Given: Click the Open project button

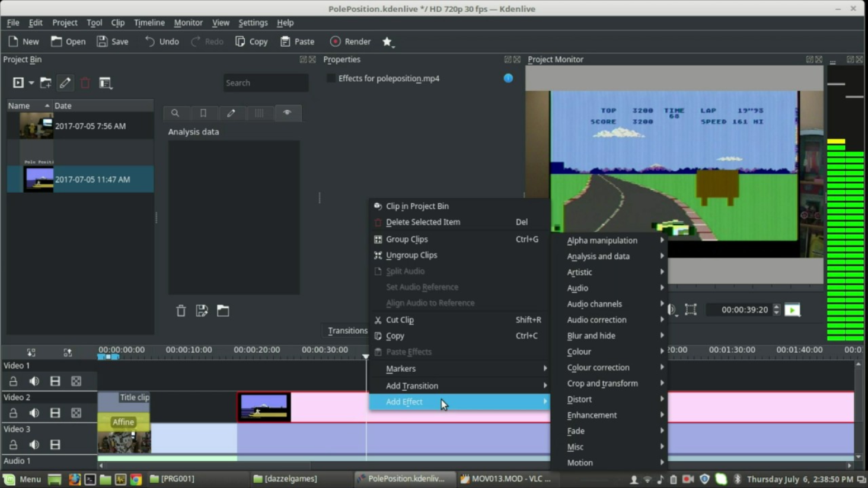Looking at the screenshot, I should (68, 42).
